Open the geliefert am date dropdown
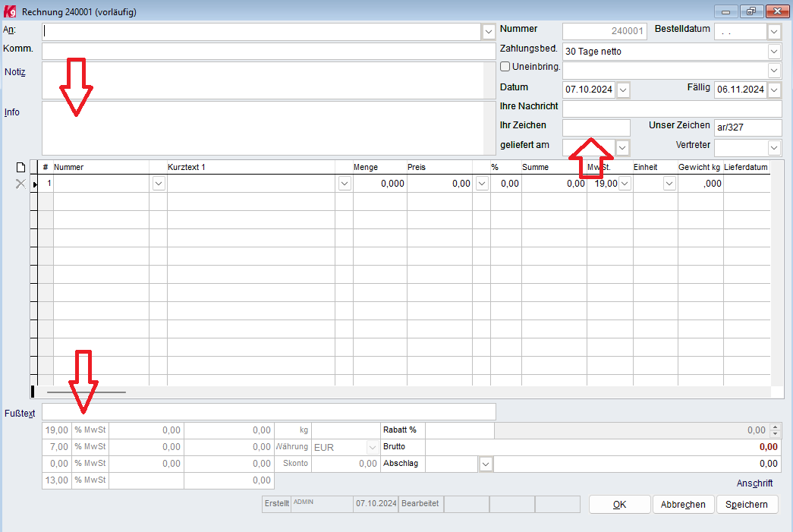 click(622, 147)
